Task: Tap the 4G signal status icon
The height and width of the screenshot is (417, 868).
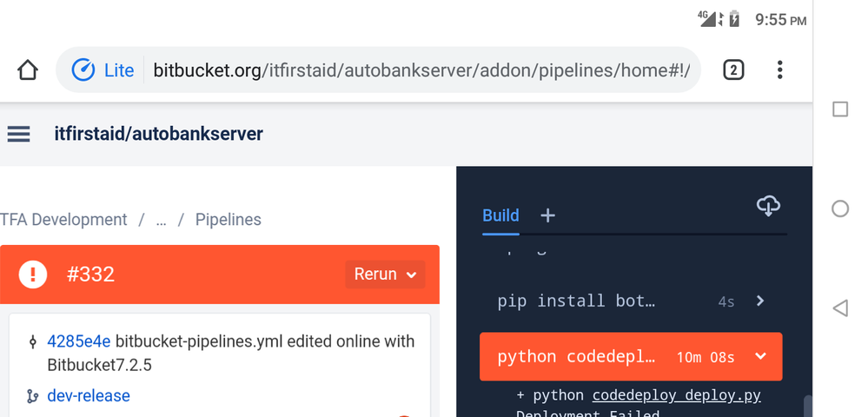Action: [707, 19]
